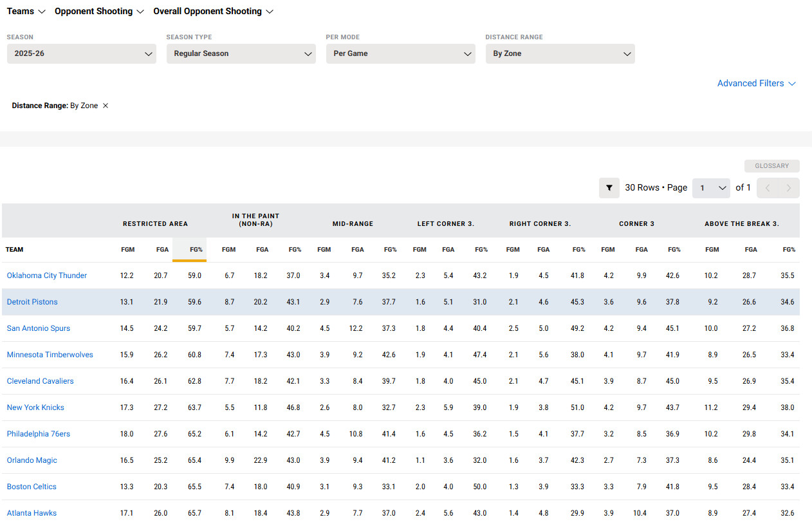Sort by Mid-Range FGM column

[x=324, y=250]
